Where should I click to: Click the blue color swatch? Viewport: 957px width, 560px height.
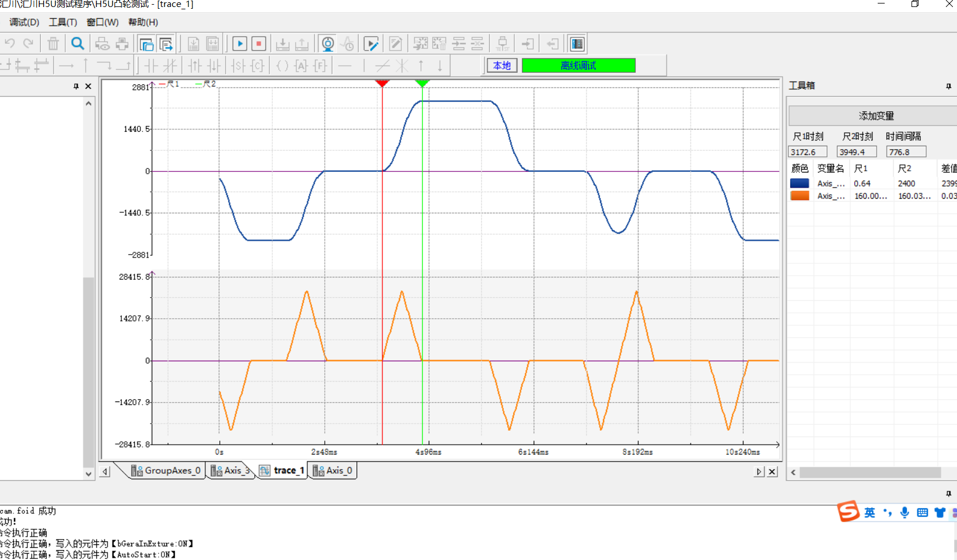[800, 183]
